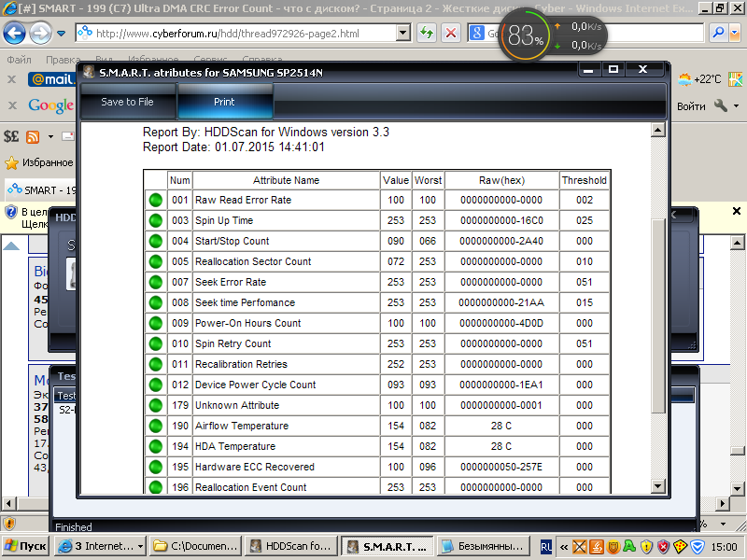Click green status dot for Start/Stop Count
This screenshot has height=560, width=747.
click(156, 241)
